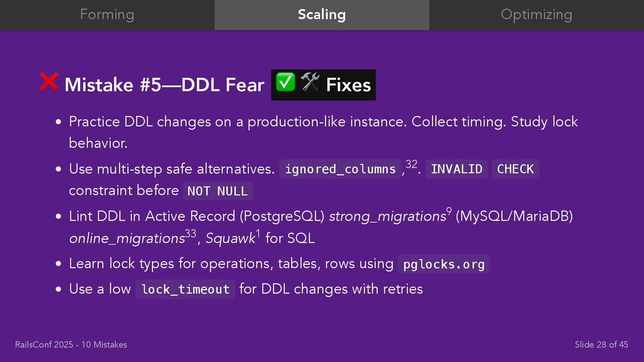This screenshot has width=644, height=362.
Task: Open footnote 1 after Squawk
Action: click(258, 233)
